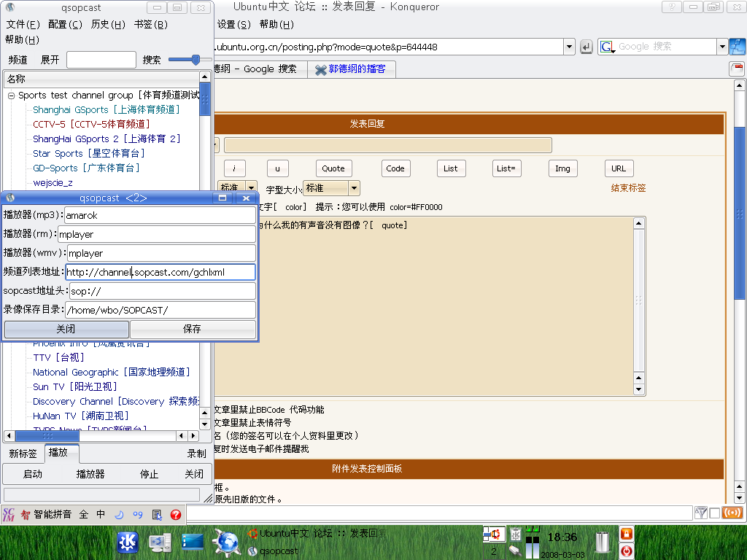Viewport: 747px width, 560px height.
Task: Click the red SCIM help icon
Action: pos(176,514)
